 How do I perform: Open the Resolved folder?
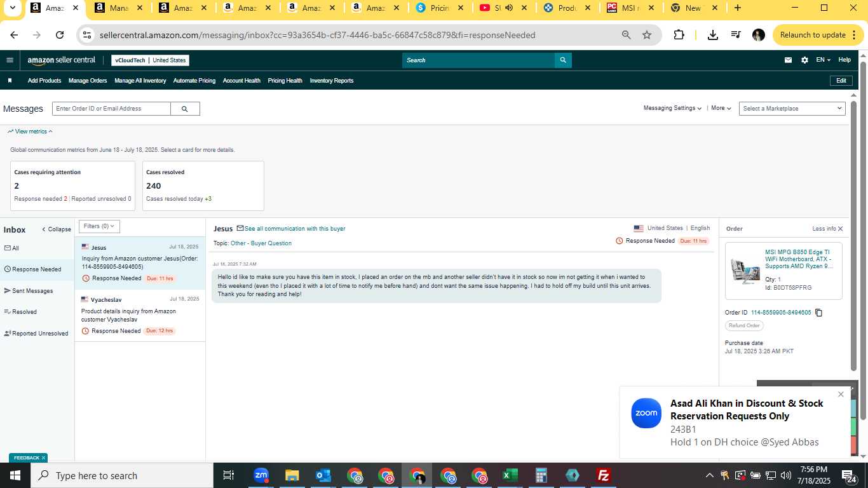[x=20, y=312]
